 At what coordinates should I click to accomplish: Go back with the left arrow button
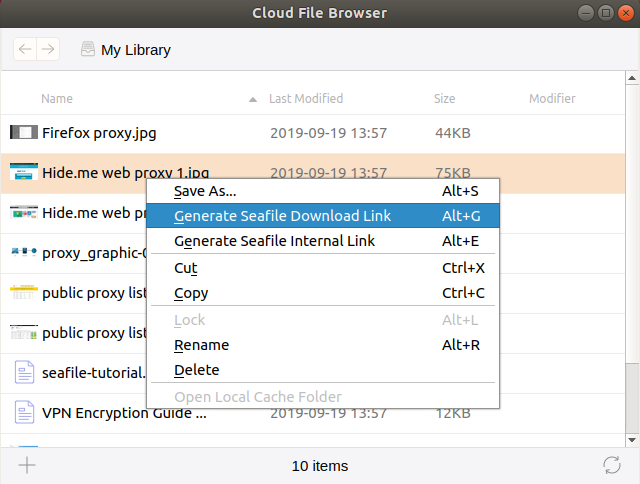tap(25, 49)
